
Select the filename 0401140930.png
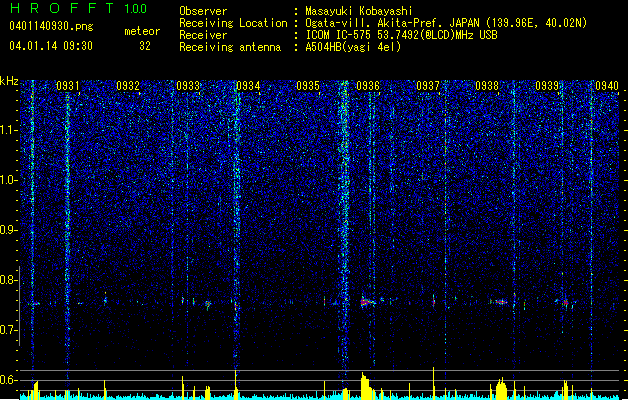click(51, 26)
